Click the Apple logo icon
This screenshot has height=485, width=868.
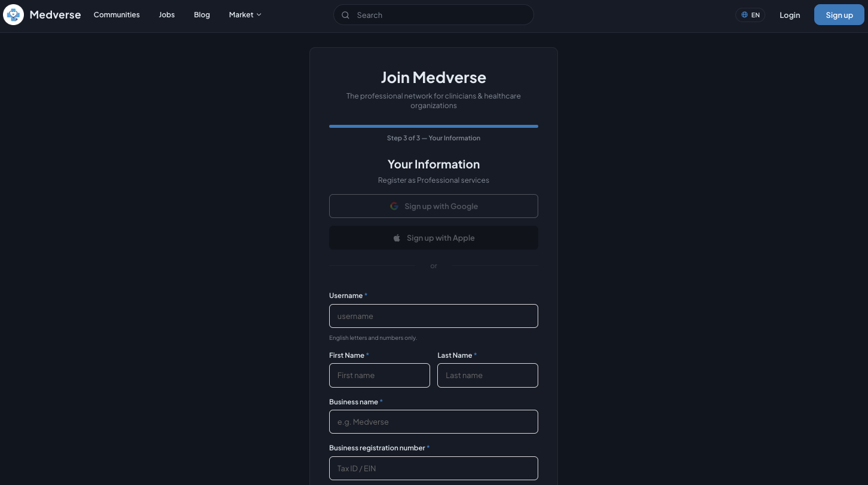(x=397, y=238)
